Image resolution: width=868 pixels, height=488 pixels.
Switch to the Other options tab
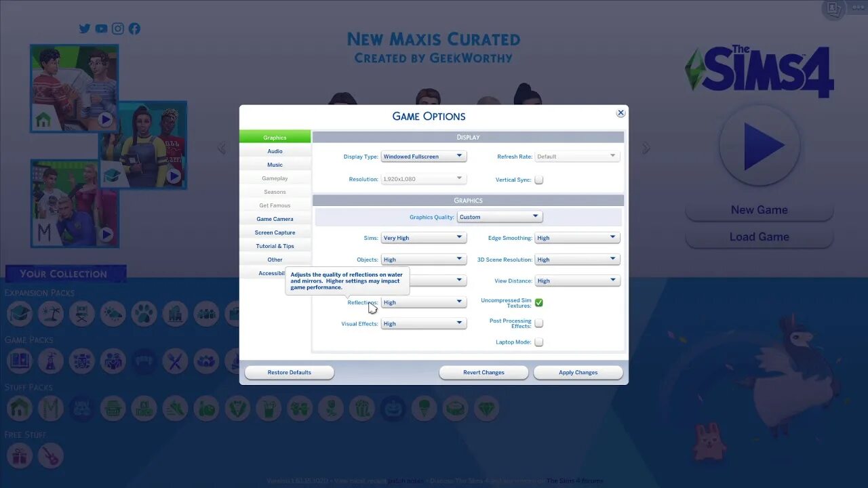pyautogui.click(x=275, y=260)
